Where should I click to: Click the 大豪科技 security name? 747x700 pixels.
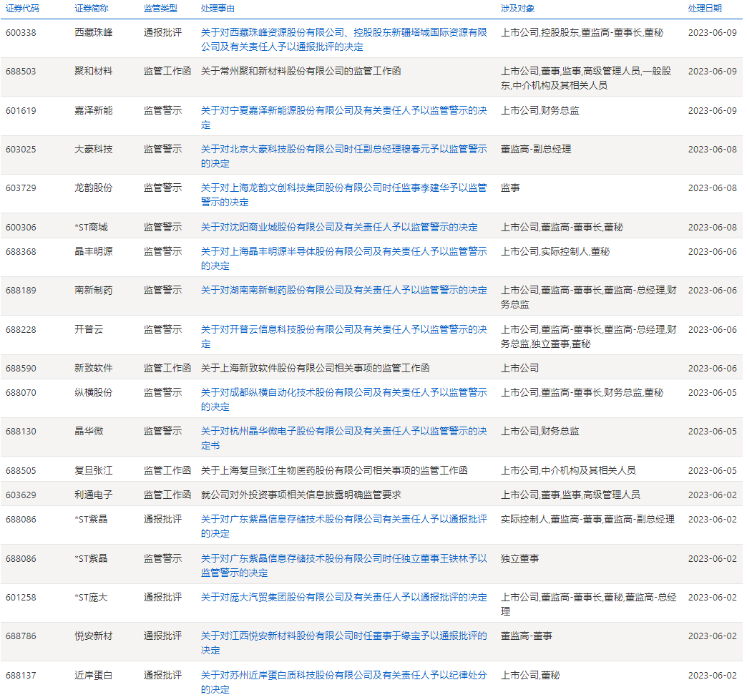[x=93, y=149]
